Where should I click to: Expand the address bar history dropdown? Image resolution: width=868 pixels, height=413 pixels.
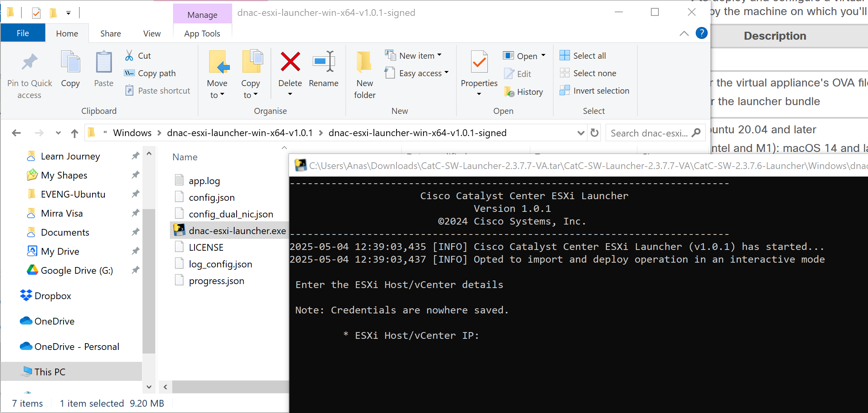(x=581, y=133)
